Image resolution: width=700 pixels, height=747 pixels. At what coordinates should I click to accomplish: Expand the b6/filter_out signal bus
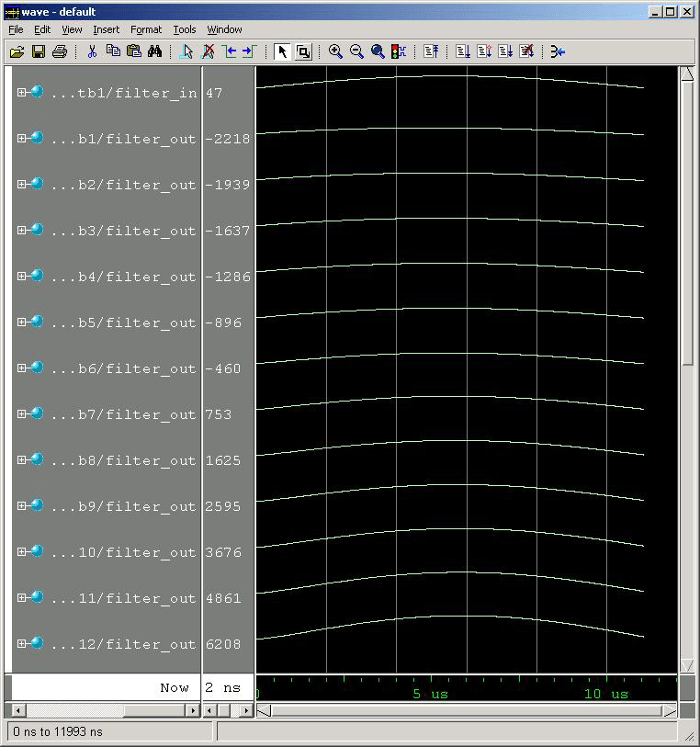[x=21, y=368]
